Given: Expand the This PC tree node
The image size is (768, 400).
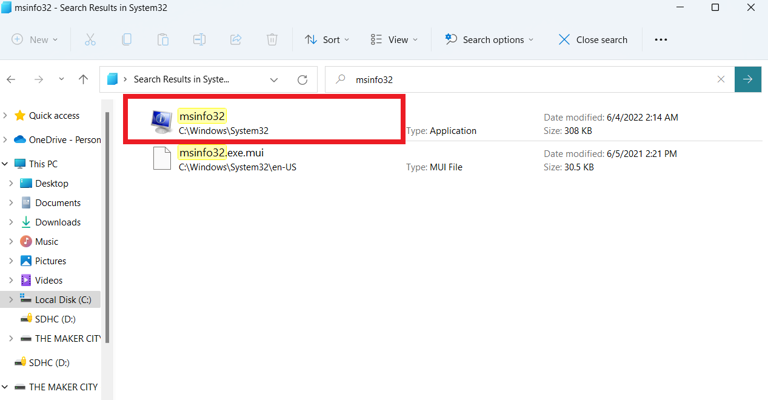Looking at the screenshot, I should pyautogui.click(x=7, y=164).
